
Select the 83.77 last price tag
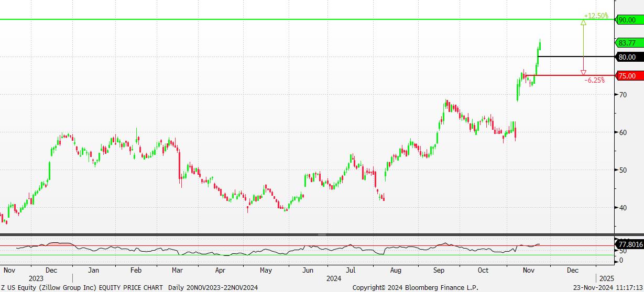627,43
